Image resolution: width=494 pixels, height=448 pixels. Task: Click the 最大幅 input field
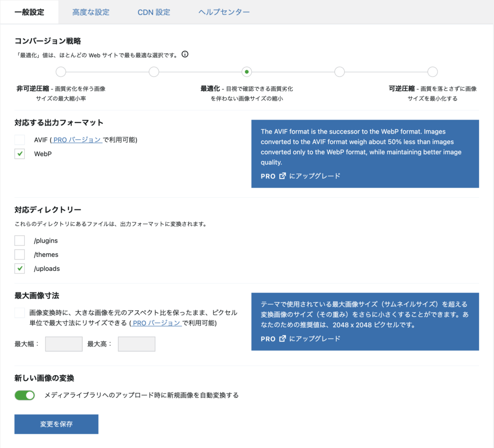click(x=64, y=344)
